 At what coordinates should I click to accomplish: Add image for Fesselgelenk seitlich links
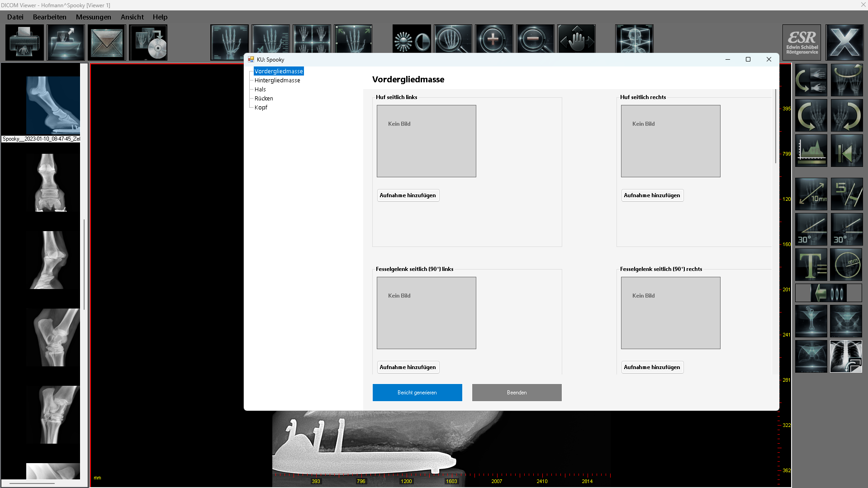(x=408, y=367)
